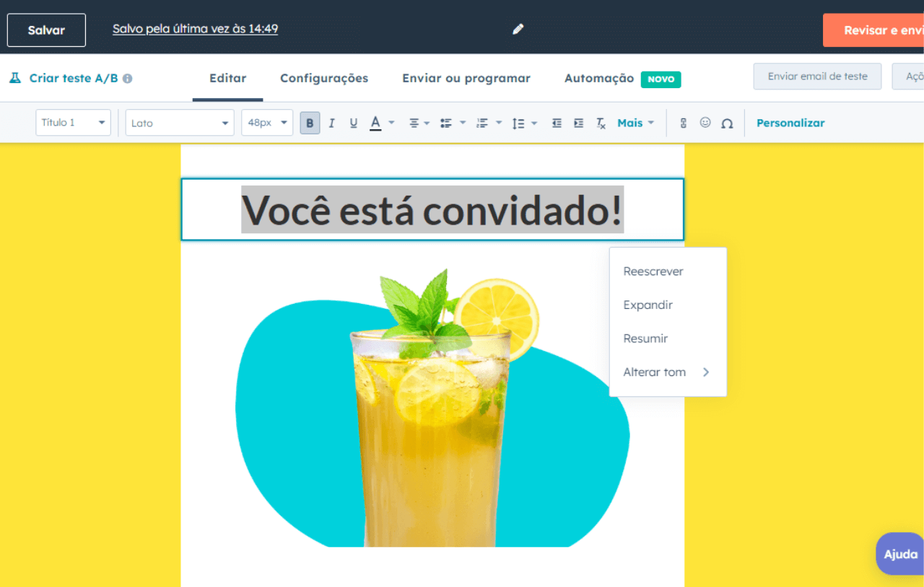The width and height of the screenshot is (924, 587).
Task: Toggle underline formatting button
Action: (353, 123)
